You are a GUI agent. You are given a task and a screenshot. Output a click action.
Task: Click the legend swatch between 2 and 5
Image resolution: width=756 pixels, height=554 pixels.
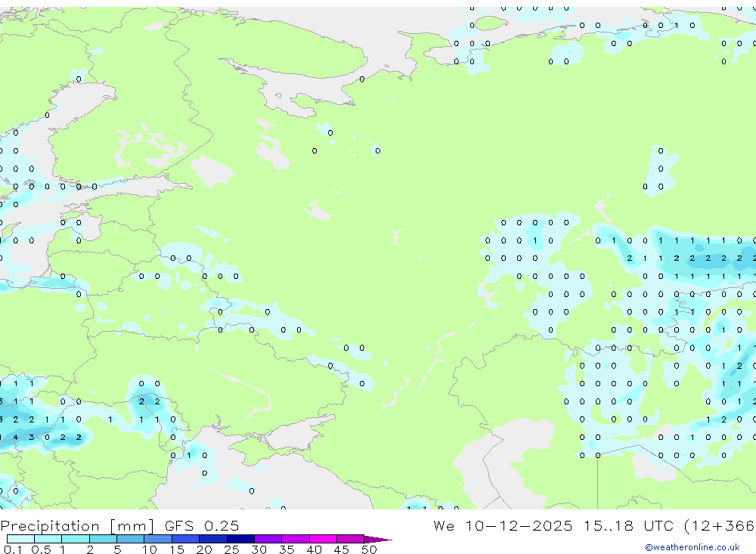pyautogui.click(x=103, y=539)
